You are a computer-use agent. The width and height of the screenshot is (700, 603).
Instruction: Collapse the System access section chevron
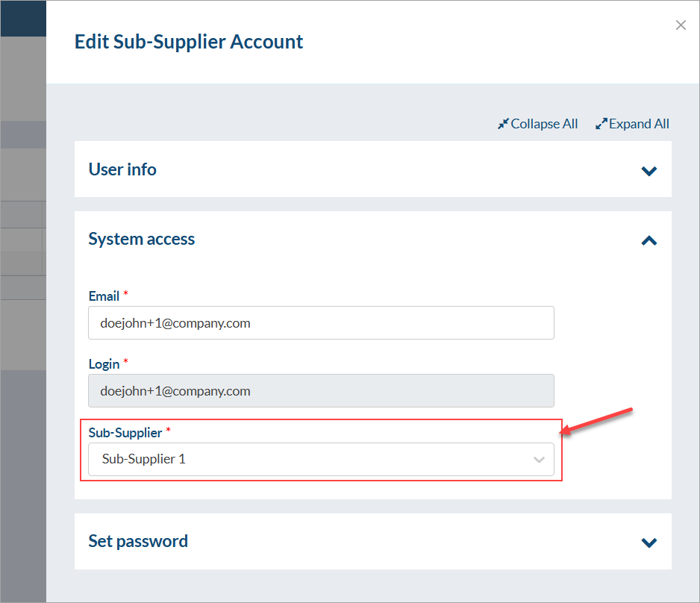click(x=649, y=240)
